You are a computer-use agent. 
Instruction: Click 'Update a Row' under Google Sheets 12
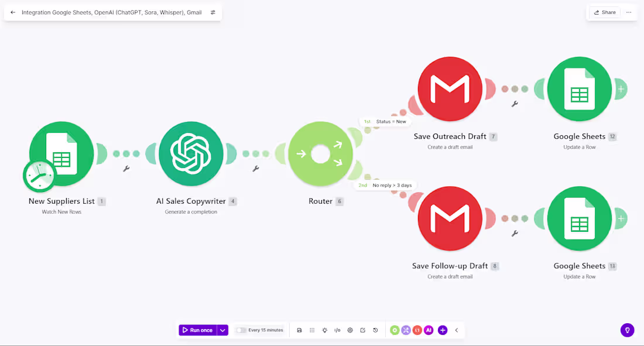[x=579, y=147]
